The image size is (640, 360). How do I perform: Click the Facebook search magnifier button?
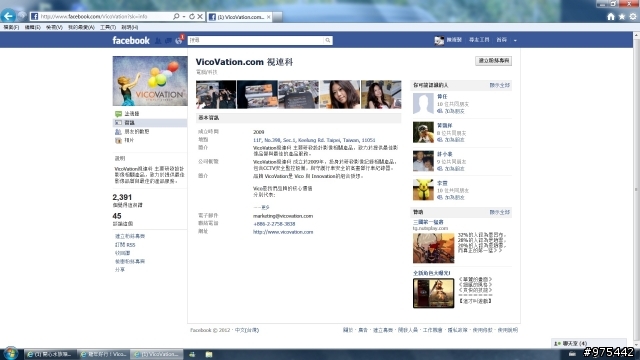328,40
